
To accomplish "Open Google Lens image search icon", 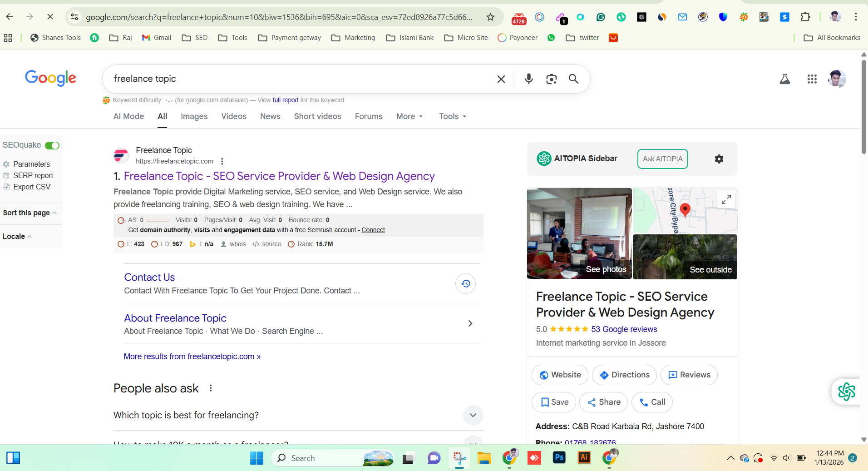I will tap(551, 79).
